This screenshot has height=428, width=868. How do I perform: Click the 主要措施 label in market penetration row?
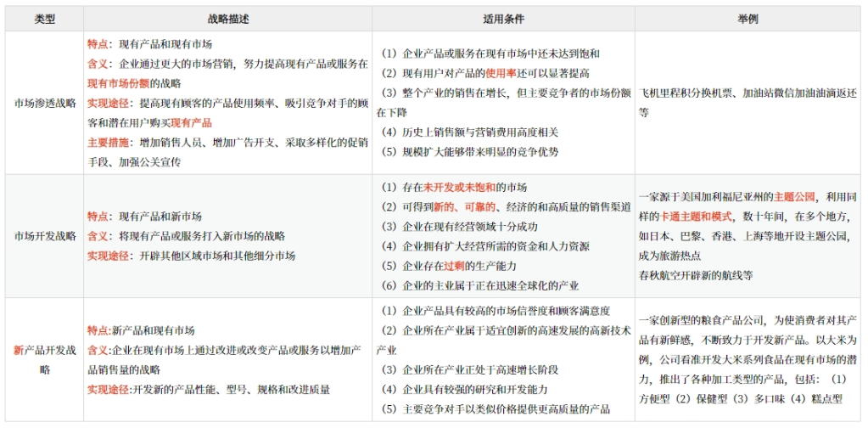click(107, 142)
